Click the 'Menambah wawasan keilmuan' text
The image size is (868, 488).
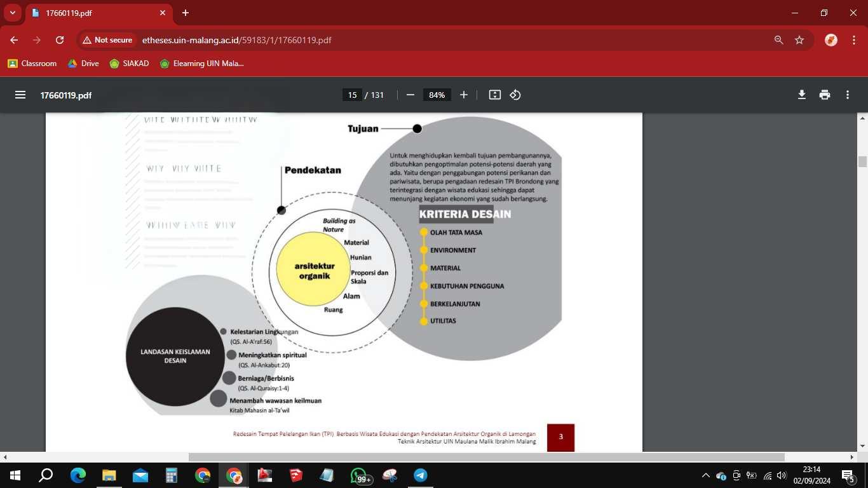point(276,401)
